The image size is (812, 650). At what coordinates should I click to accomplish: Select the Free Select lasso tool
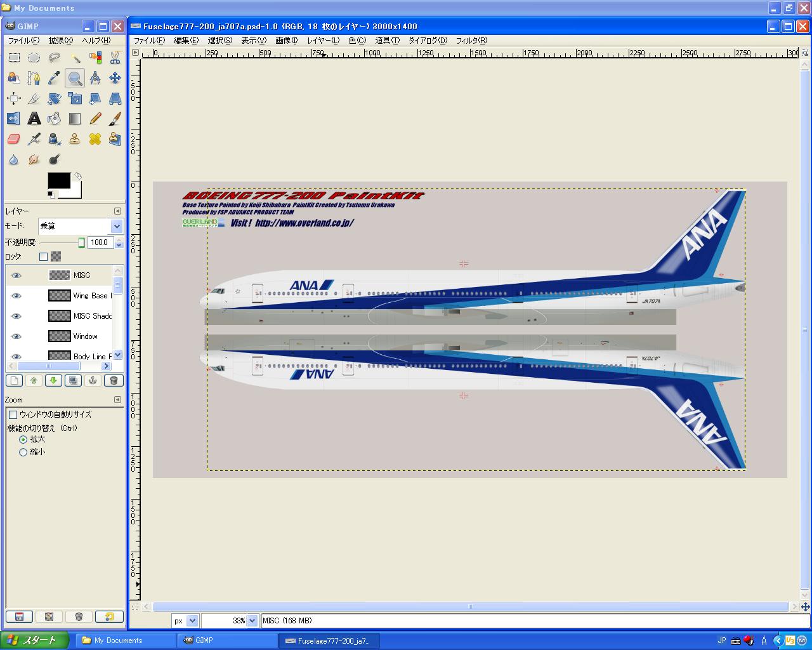click(55, 58)
